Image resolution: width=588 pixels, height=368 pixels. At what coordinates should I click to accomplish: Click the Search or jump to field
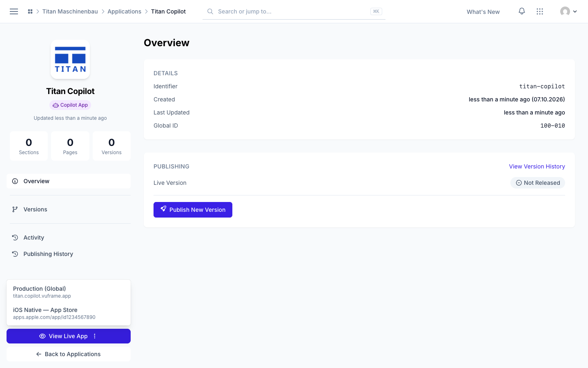[294, 11]
